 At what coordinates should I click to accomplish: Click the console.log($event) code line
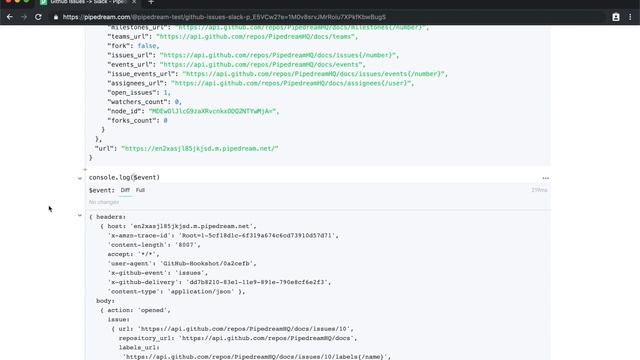click(x=124, y=178)
